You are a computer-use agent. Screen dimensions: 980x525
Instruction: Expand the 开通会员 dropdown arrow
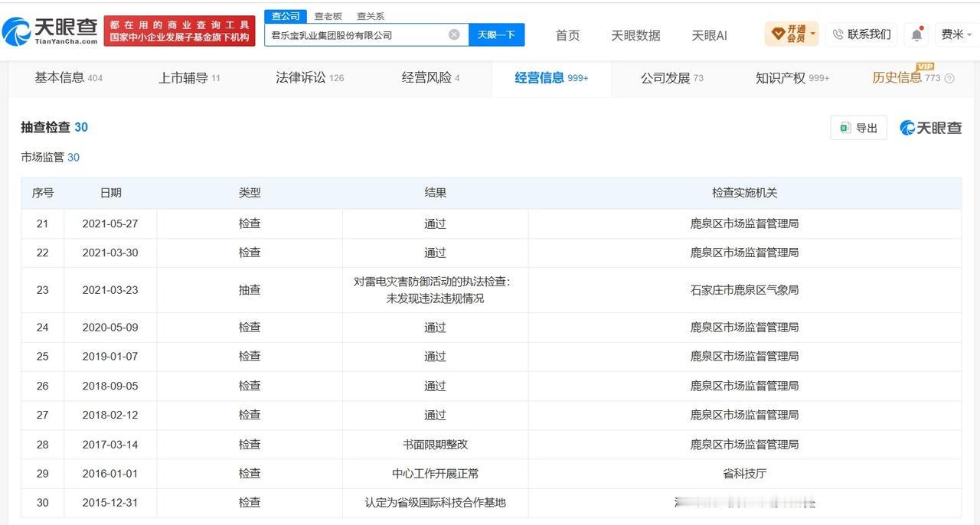point(812,34)
